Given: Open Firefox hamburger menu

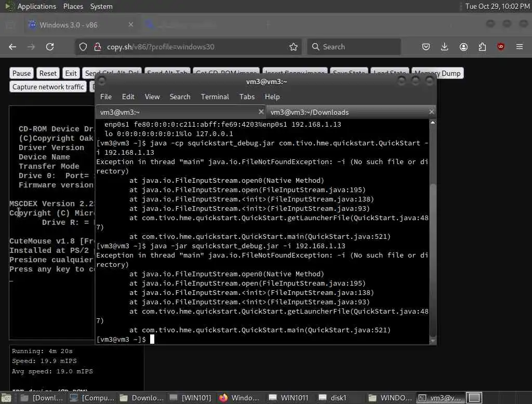Looking at the screenshot, I should tap(520, 47).
